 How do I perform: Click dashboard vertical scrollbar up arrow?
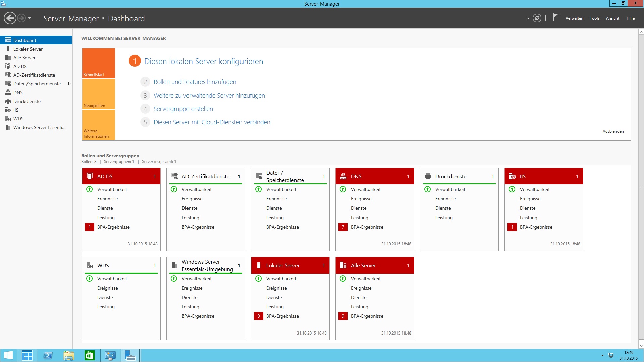pyautogui.click(x=641, y=32)
